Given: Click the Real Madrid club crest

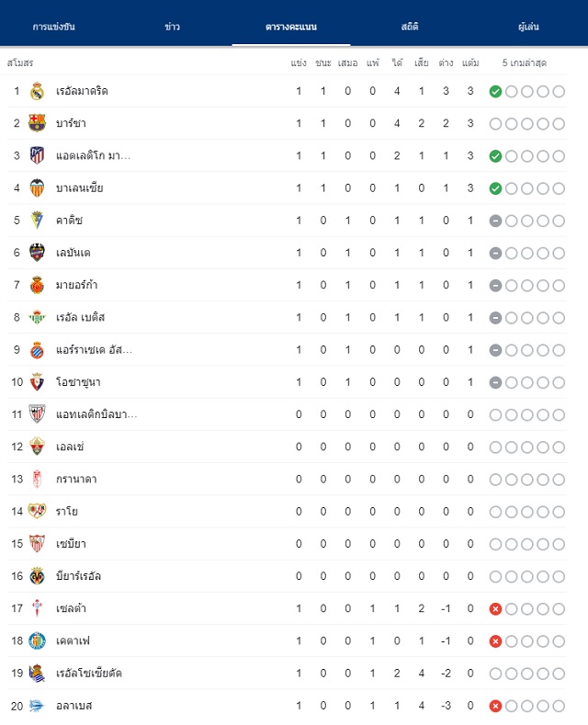Looking at the screenshot, I should pyautogui.click(x=37, y=91).
